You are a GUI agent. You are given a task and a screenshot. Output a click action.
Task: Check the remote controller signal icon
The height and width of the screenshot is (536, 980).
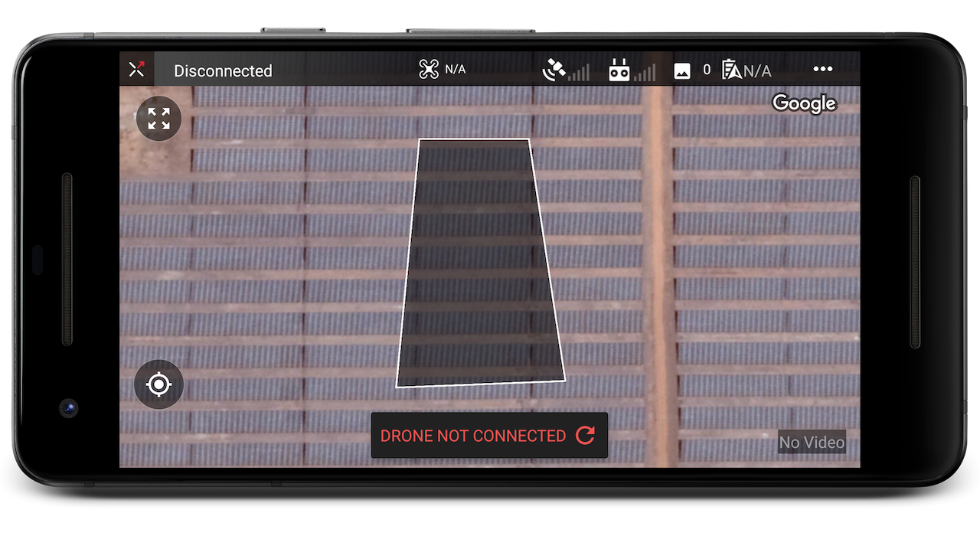click(632, 70)
